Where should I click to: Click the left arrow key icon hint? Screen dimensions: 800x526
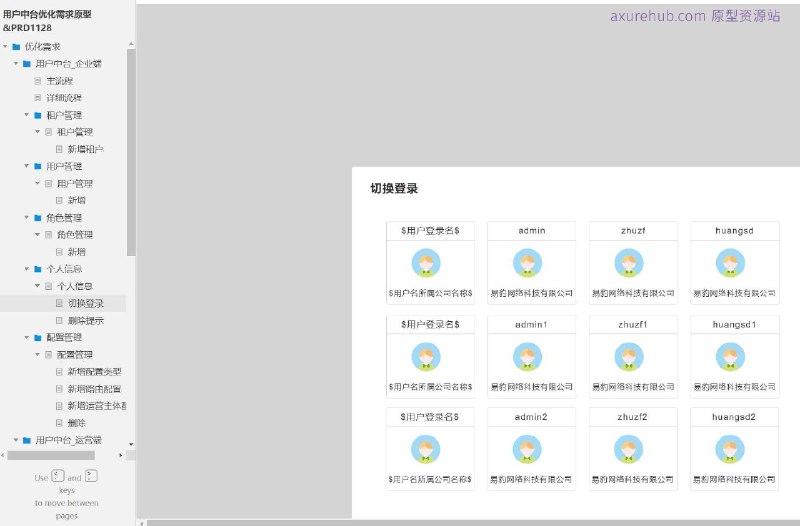pyautogui.click(x=58, y=476)
